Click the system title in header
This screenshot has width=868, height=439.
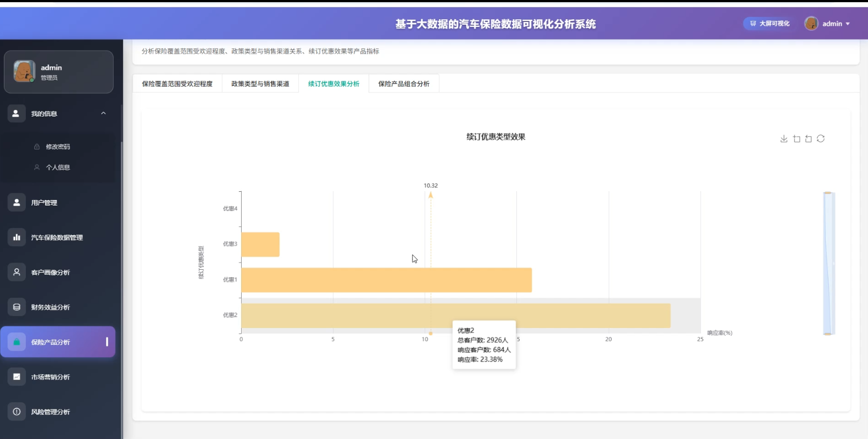(x=496, y=24)
